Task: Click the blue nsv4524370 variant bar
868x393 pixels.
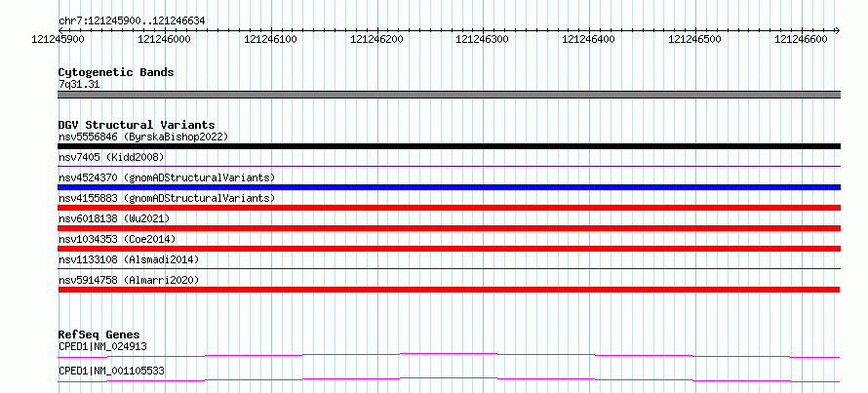Action: click(449, 187)
